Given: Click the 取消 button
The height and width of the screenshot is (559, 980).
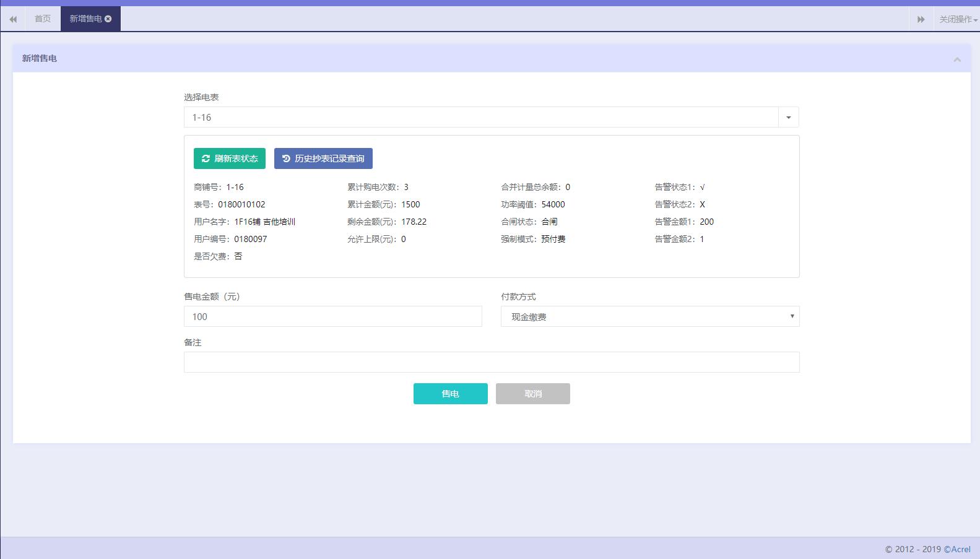Looking at the screenshot, I should point(533,394).
